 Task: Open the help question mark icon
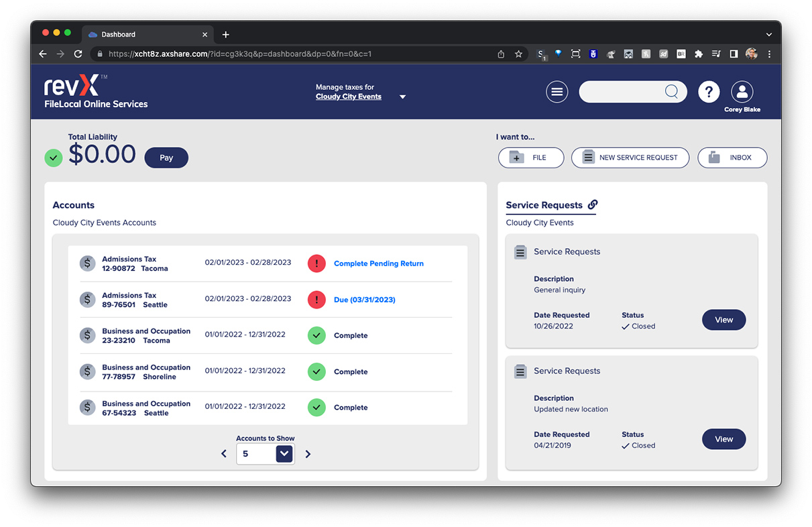point(709,92)
